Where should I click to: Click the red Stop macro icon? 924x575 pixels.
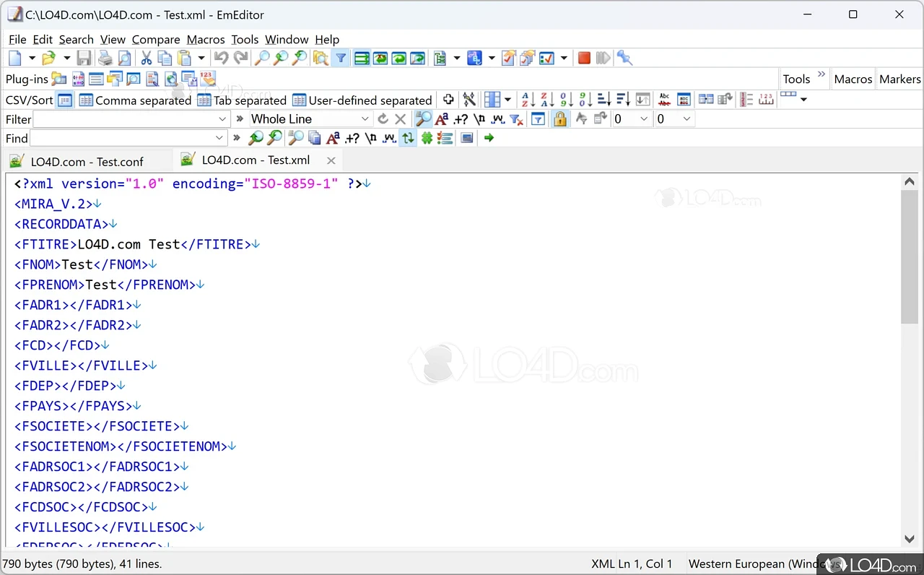(x=584, y=59)
